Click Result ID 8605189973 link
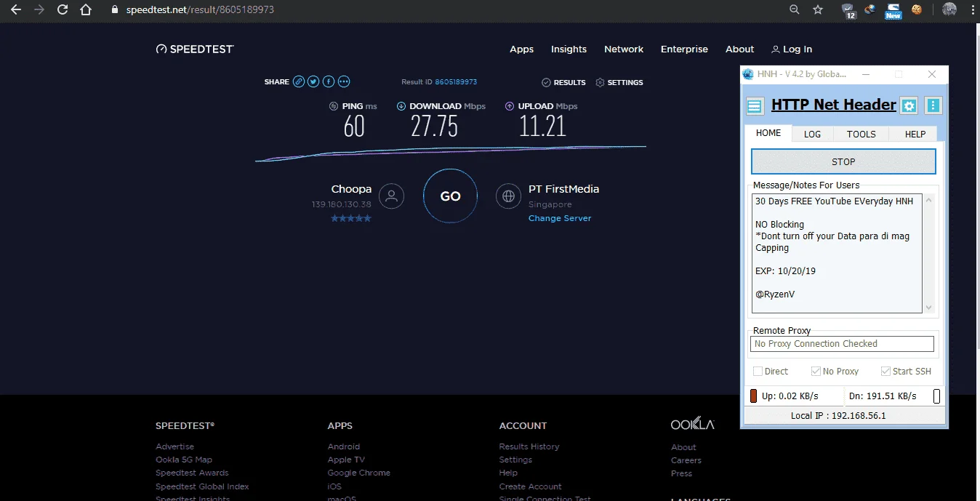 point(456,82)
